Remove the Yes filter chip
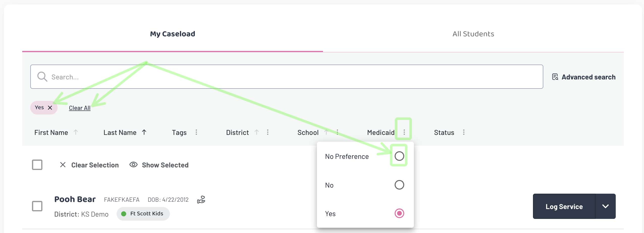Image resolution: width=644 pixels, height=233 pixels. click(x=50, y=108)
